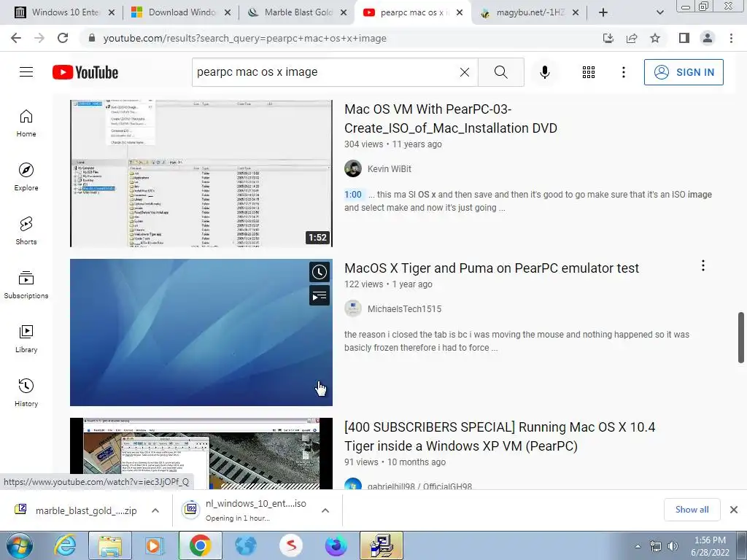Toggle the browser side panel icon
The height and width of the screenshot is (560, 747).
click(x=684, y=38)
